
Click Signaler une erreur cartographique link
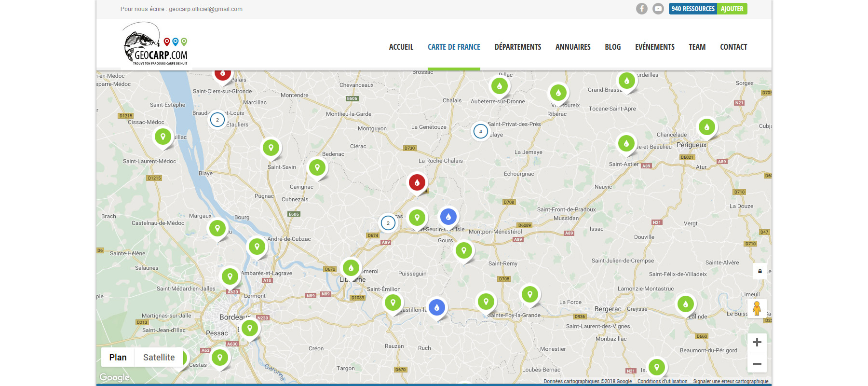click(731, 381)
